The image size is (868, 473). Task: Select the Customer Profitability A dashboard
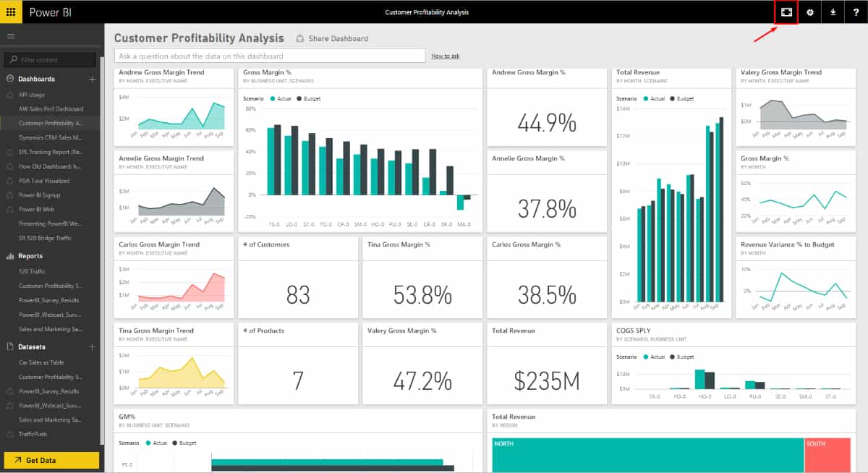pyautogui.click(x=51, y=123)
